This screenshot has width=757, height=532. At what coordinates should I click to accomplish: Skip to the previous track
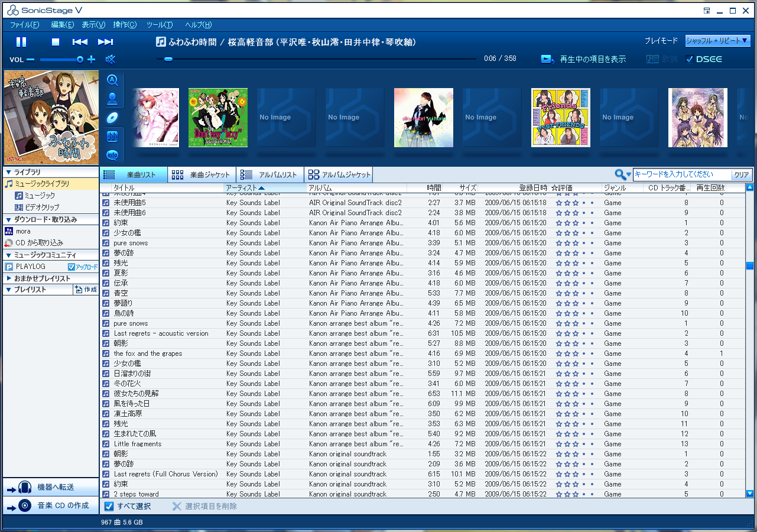[x=80, y=42]
